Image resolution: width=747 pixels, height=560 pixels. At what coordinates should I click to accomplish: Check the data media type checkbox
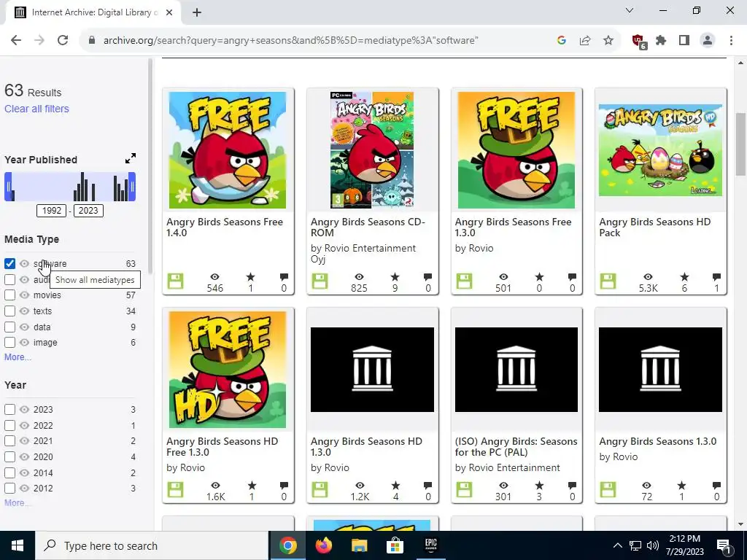[x=9, y=327]
